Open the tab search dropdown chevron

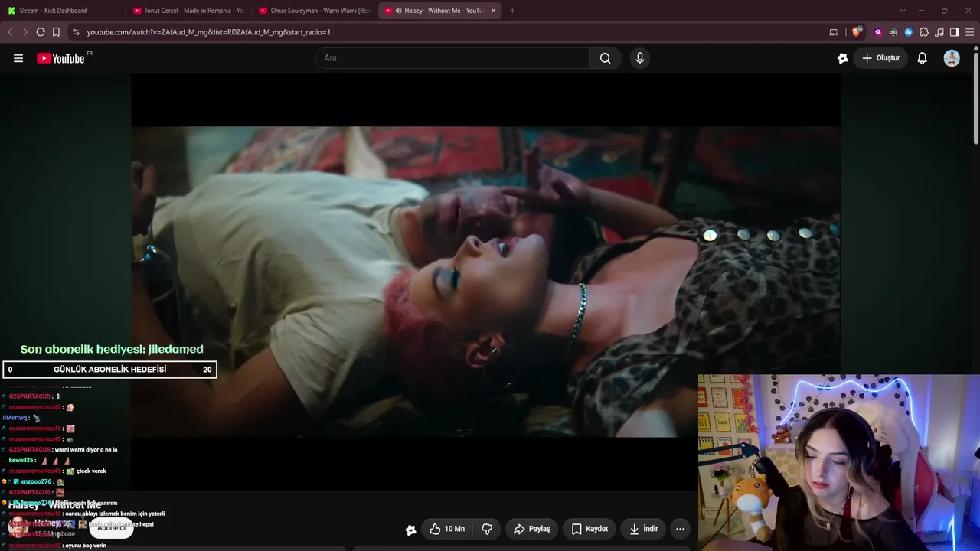pos(903,11)
